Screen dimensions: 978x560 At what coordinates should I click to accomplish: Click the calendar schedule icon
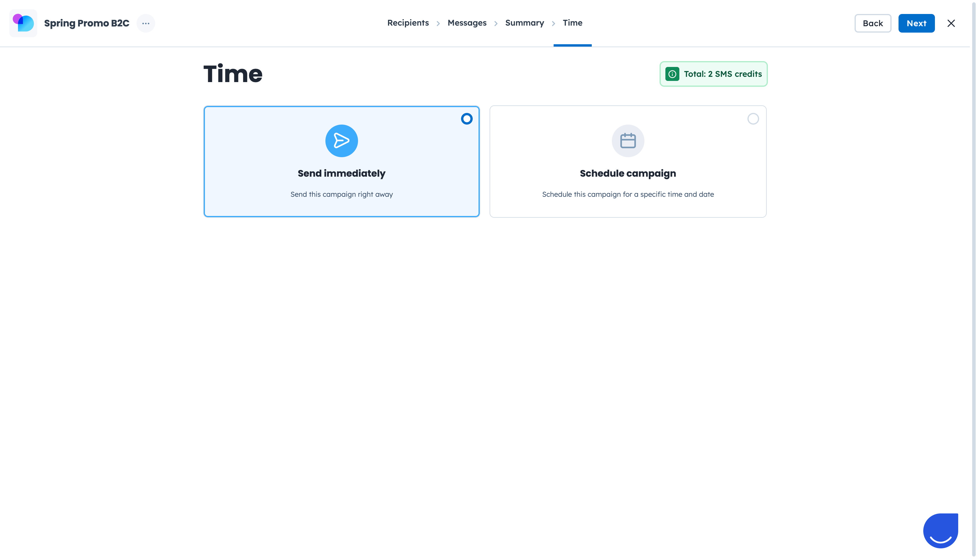click(628, 141)
